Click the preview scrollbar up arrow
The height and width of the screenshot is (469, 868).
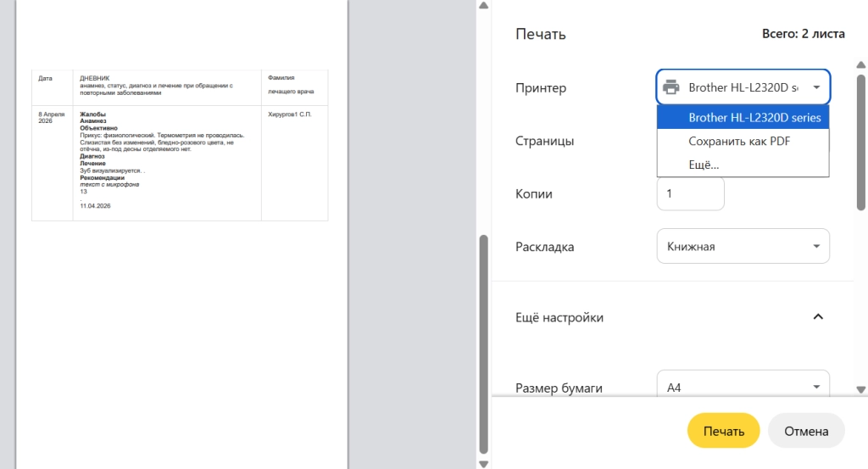(x=484, y=6)
